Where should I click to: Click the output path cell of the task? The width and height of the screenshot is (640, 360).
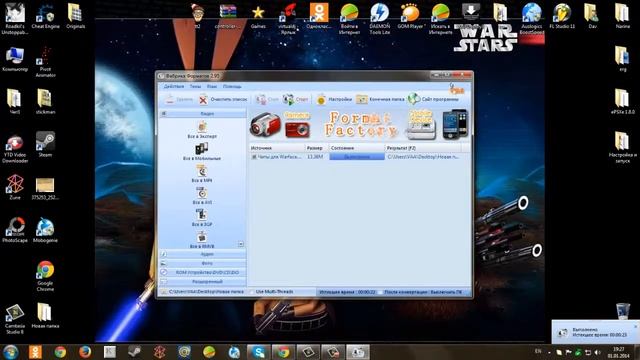(423, 157)
